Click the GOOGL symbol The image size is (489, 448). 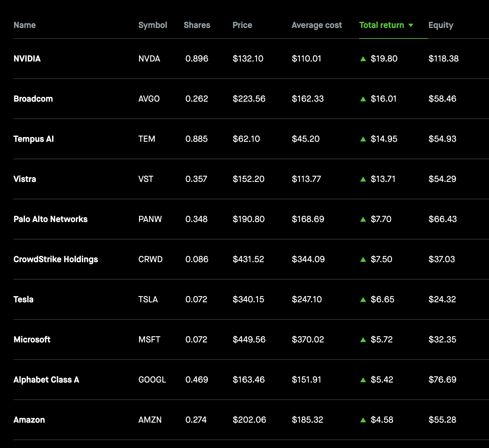coord(152,380)
